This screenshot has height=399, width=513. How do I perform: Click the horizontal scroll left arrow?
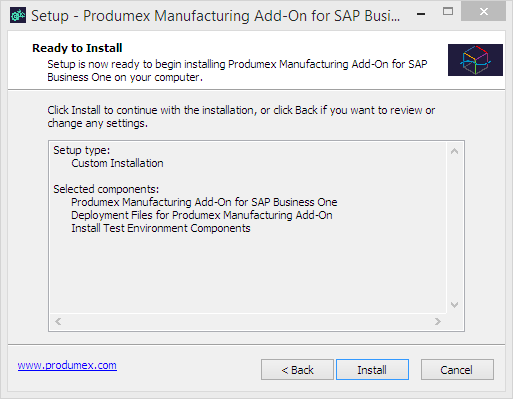point(58,321)
